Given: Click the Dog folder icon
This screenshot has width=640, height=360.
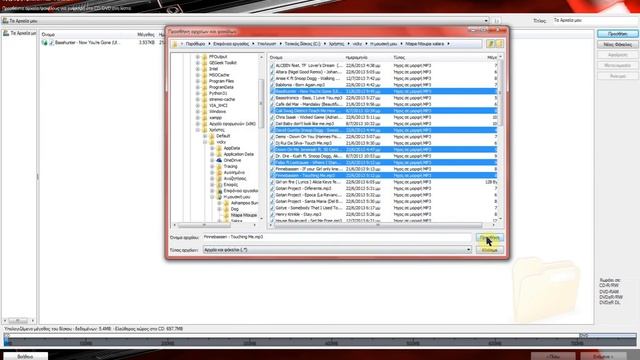Looking at the screenshot, I should [x=226, y=209].
